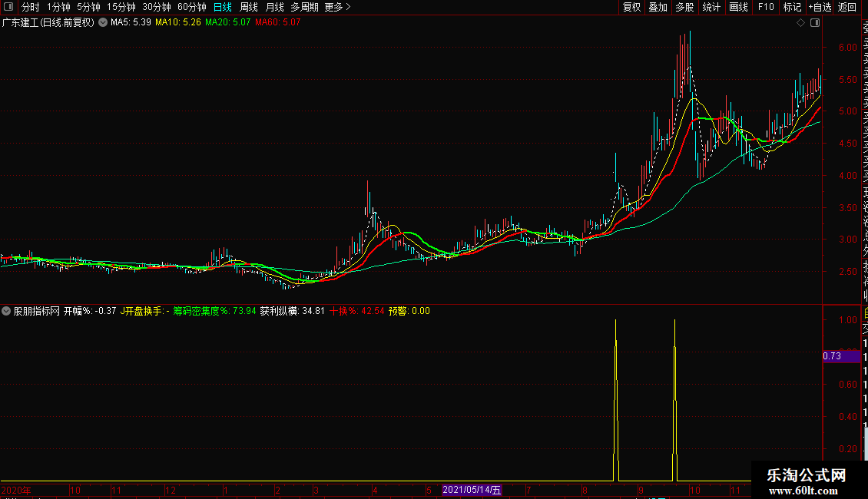This screenshot has width=868, height=499.
Task: Open F10 company information
Action: pyautogui.click(x=766, y=7)
